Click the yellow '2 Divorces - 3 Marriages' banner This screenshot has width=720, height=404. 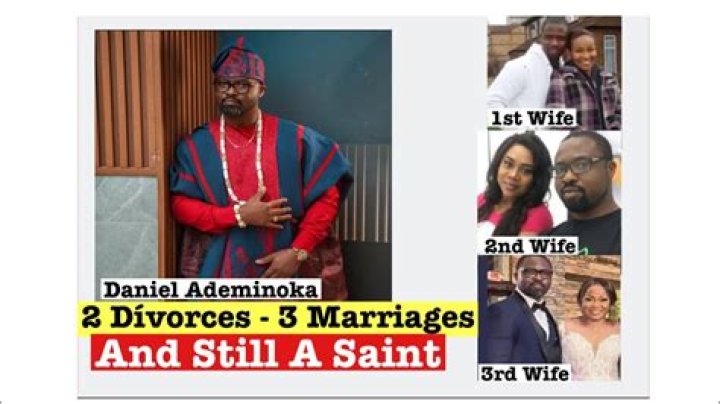coord(277,318)
